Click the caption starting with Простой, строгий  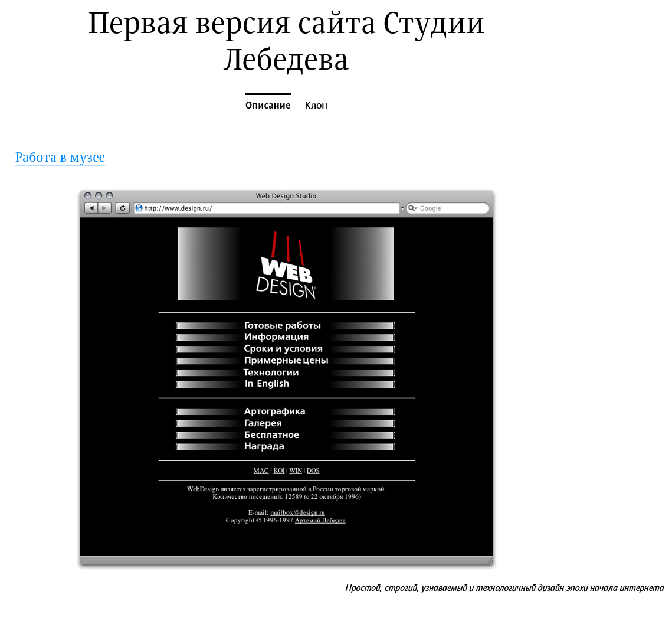point(504,588)
